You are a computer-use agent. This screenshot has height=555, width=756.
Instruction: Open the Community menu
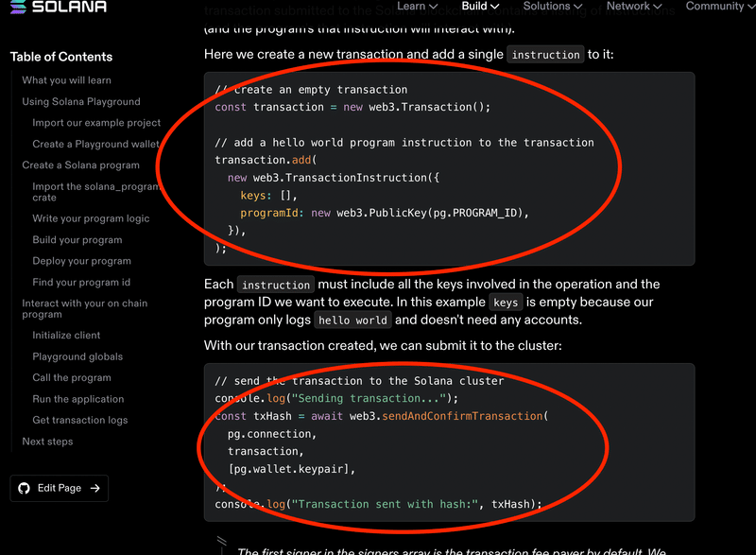(x=720, y=6)
